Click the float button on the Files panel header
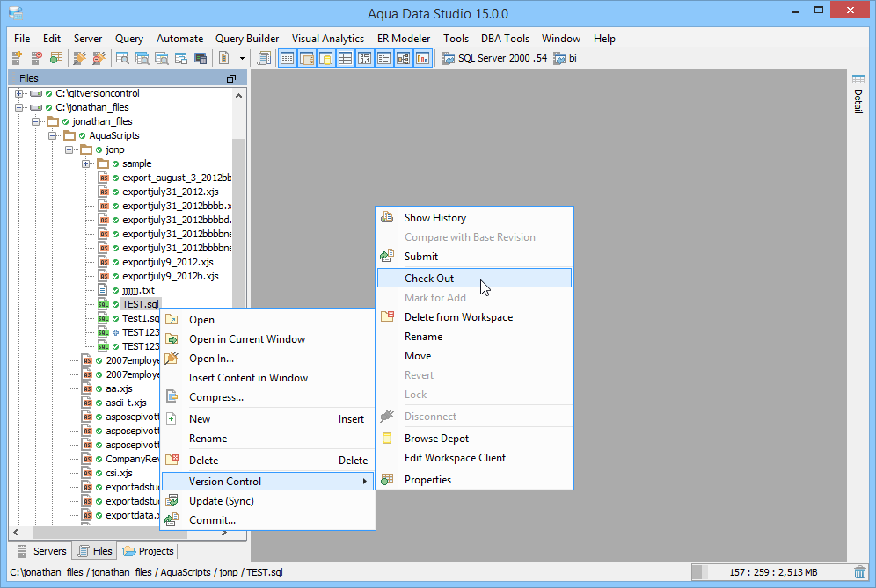The width and height of the screenshot is (876, 588). pyautogui.click(x=231, y=78)
